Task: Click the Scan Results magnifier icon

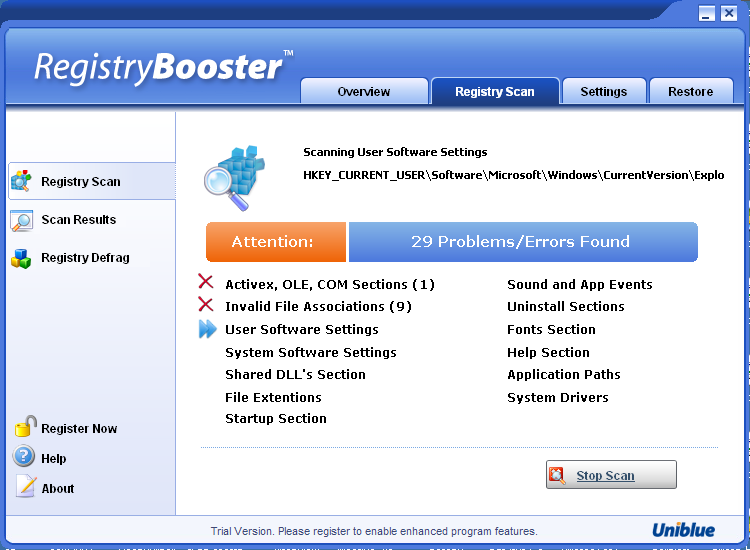Action: click(22, 220)
